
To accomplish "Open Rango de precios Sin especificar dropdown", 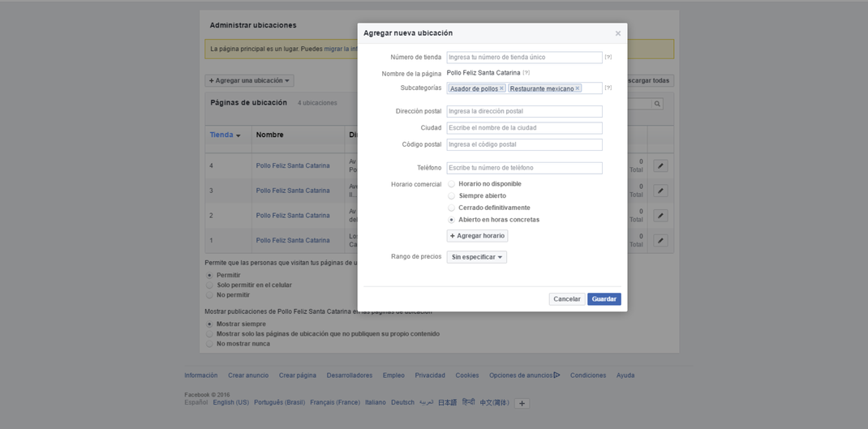I will coord(477,257).
